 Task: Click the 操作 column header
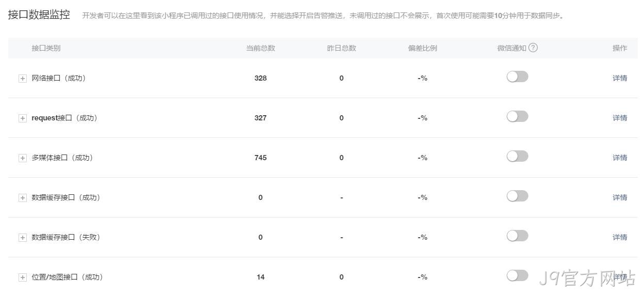pos(620,48)
